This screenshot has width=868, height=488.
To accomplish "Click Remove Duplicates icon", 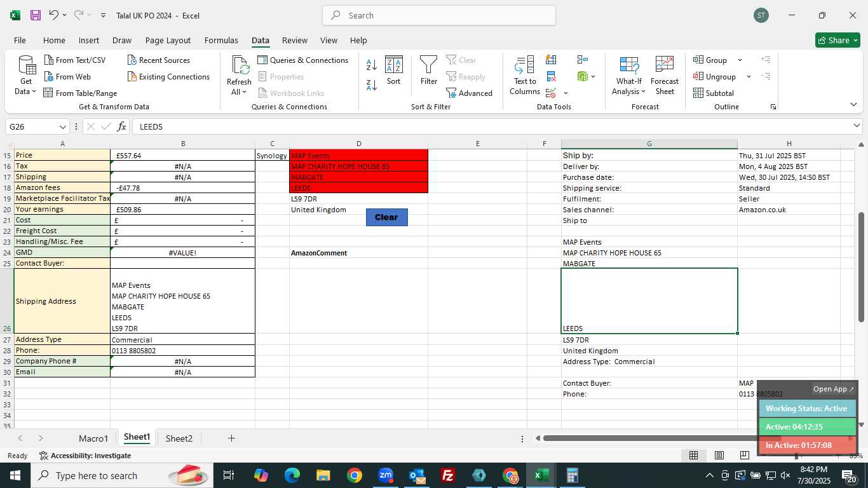I will pyautogui.click(x=551, y=77).
